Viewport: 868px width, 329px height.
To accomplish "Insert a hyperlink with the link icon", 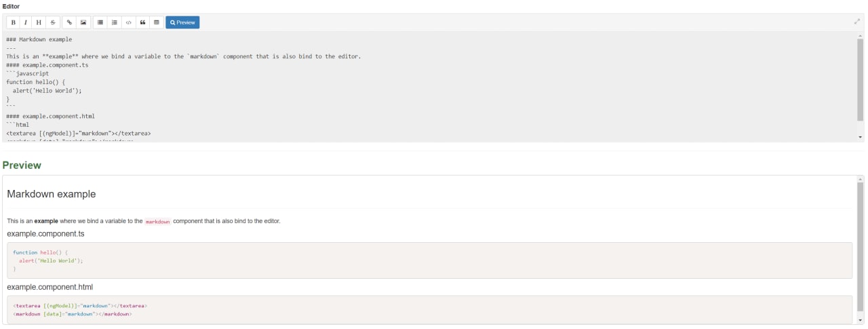I will pos(69,22).
